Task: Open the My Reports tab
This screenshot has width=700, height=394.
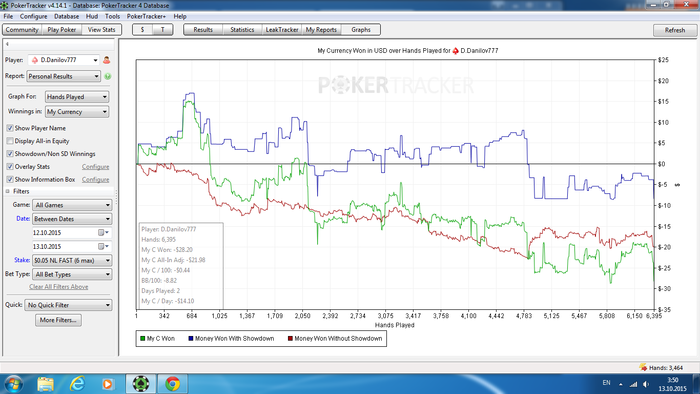Action: (321, 29)
